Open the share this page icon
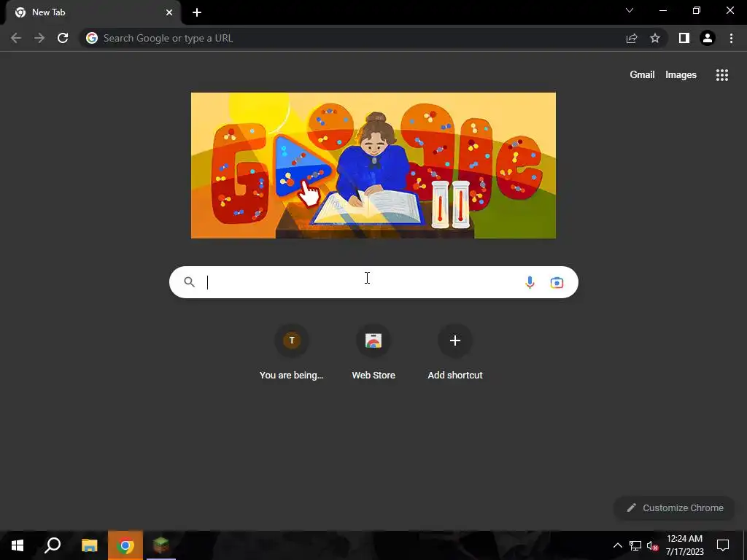Viewport: 747px width, 560px height. click(x=632, y=38)
